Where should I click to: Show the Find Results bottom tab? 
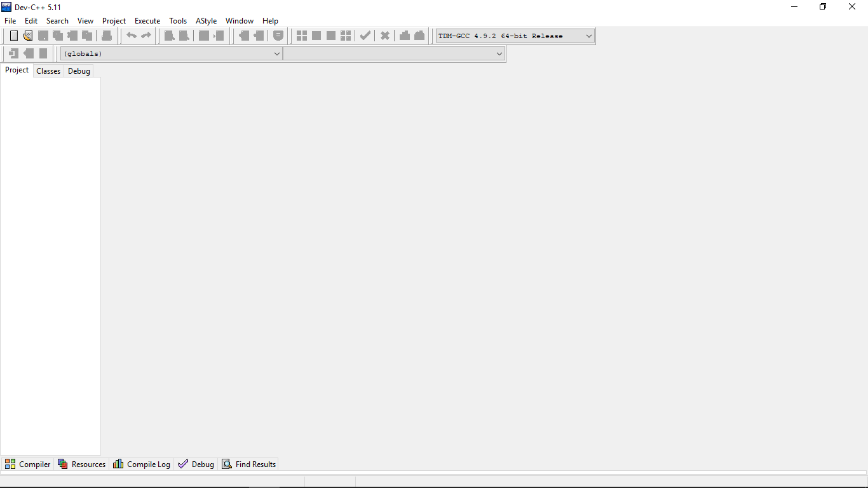(248, 464)
